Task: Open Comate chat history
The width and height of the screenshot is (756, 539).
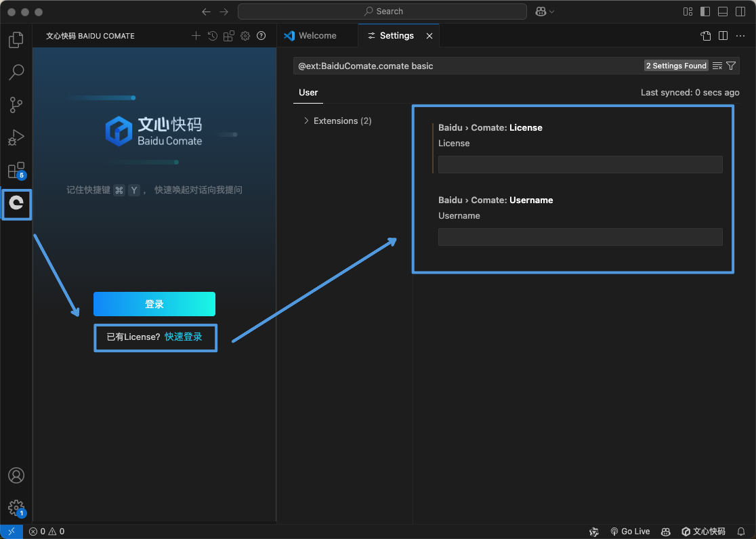Action: (x=212, y=36)
